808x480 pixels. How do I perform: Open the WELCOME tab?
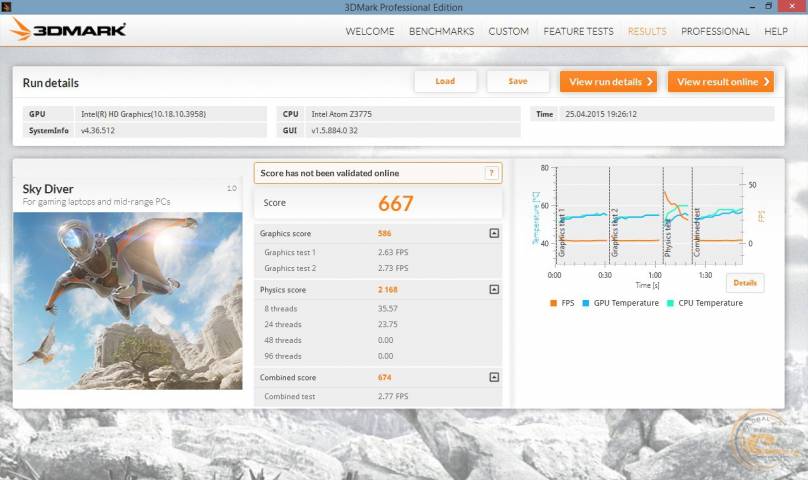point(370,31)
